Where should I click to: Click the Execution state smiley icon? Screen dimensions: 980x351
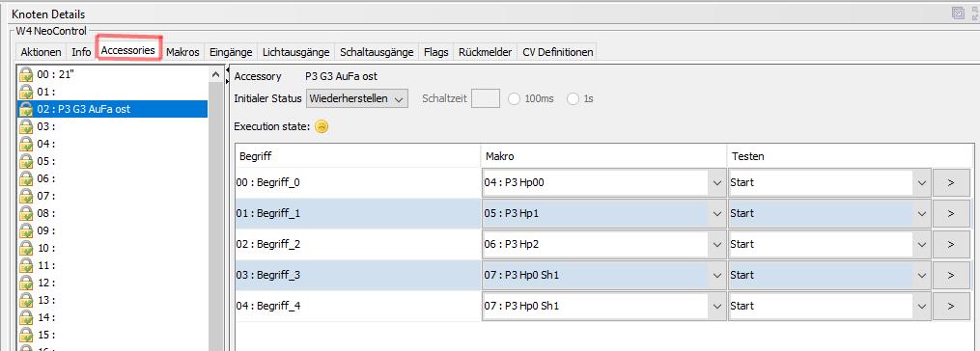coord(322,126)
